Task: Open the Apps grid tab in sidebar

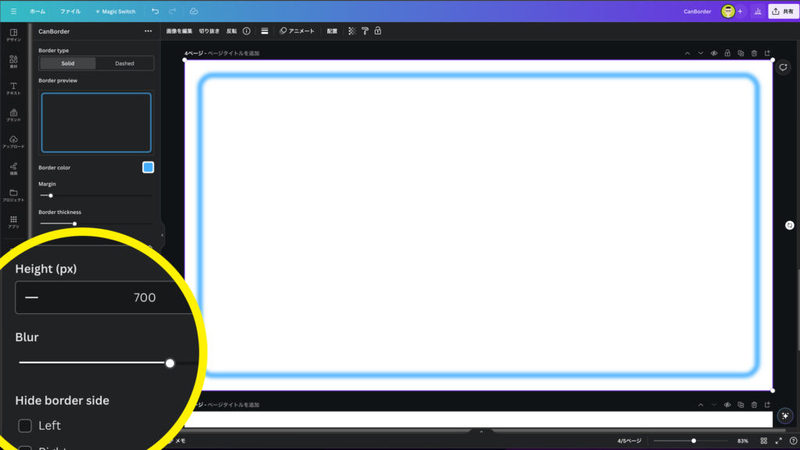Action: point(14,221)
